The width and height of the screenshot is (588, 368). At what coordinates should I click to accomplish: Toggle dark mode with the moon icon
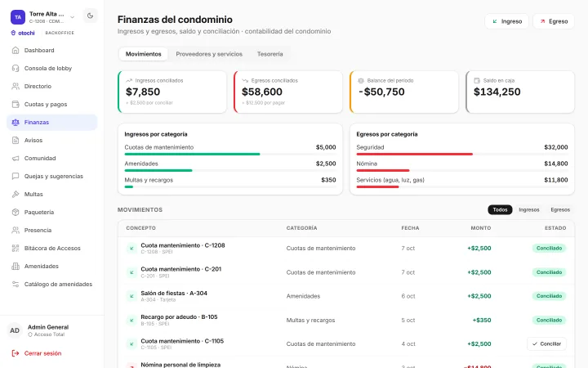pyautogui.click(x=90, y=16)
